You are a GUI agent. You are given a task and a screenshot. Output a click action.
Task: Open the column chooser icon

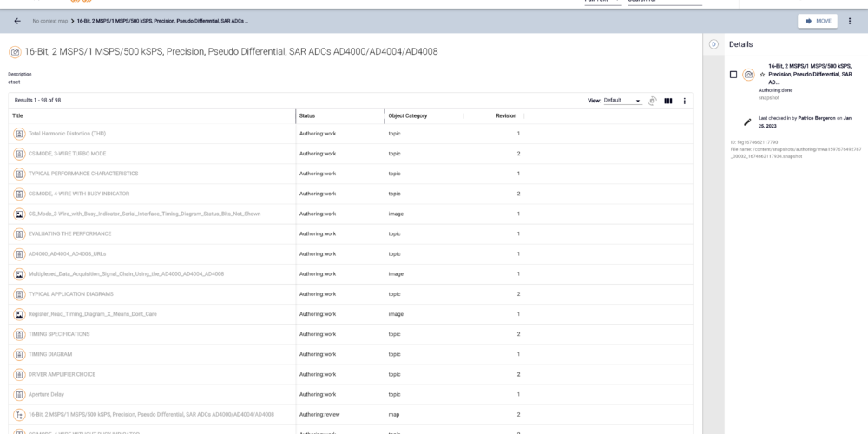(668, 101)
